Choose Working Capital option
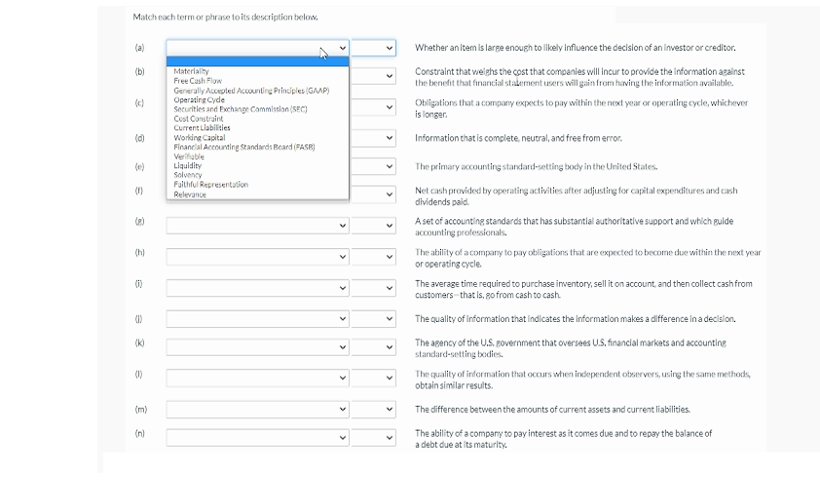 [257, 137]
